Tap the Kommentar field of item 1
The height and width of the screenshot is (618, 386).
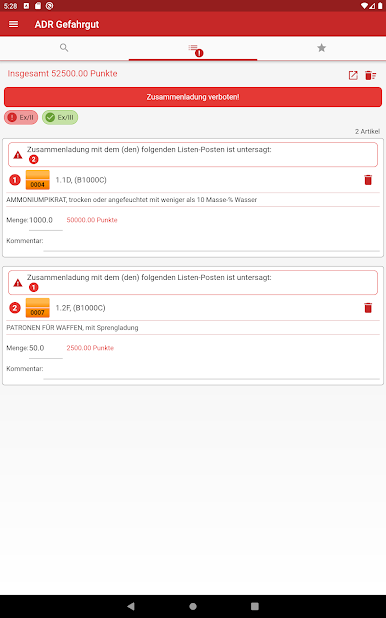tap(211, 242)
